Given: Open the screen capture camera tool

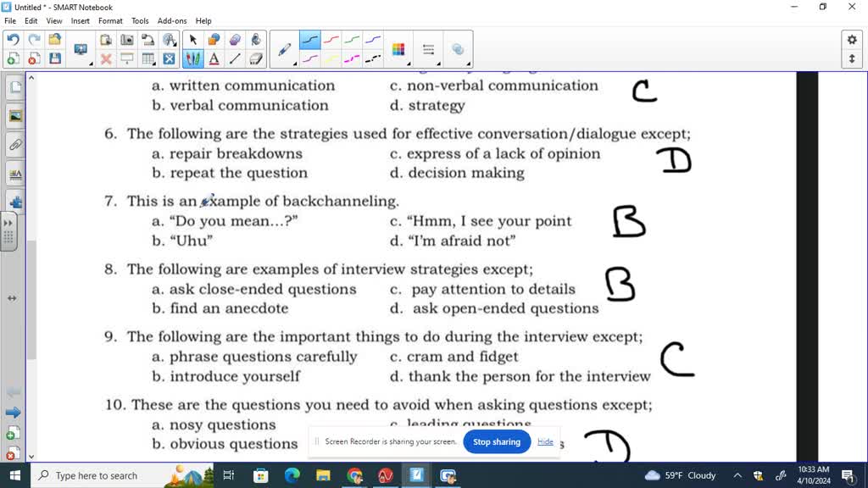Looking at the screenshot, I should click(127, 39).
